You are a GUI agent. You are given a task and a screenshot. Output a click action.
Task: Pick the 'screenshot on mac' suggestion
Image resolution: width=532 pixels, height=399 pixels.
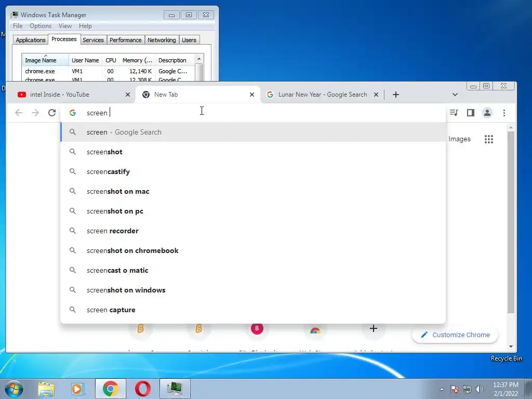coord(253,191)
